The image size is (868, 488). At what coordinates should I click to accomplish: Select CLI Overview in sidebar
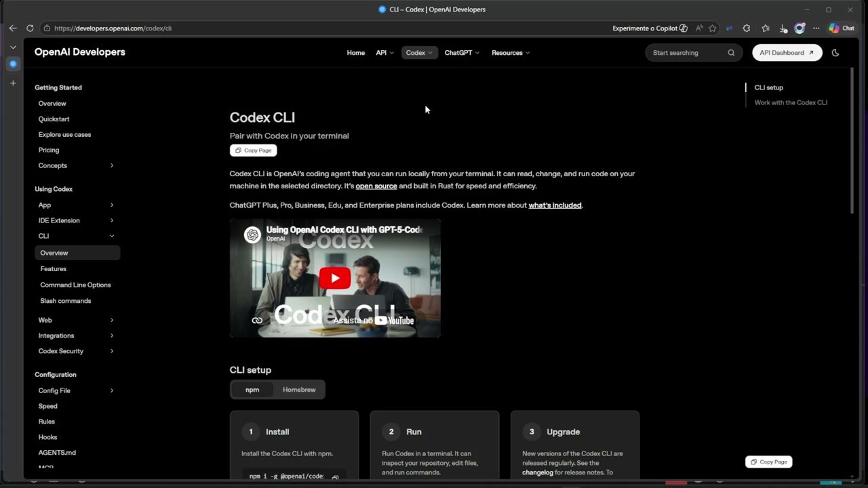coord(77,253)
